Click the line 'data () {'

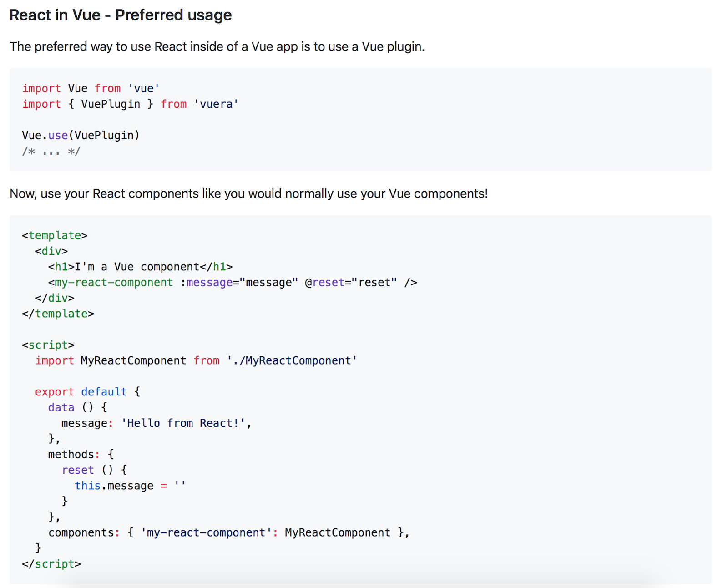click(x=78, y=407)
